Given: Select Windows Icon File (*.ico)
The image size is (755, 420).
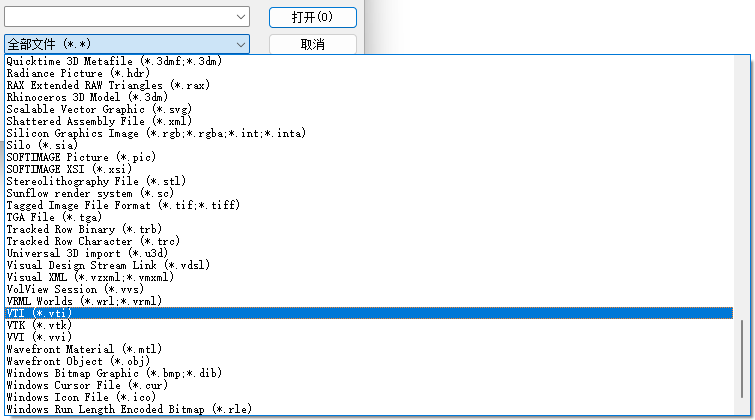Looking at the screenshot, I should 369,397.
